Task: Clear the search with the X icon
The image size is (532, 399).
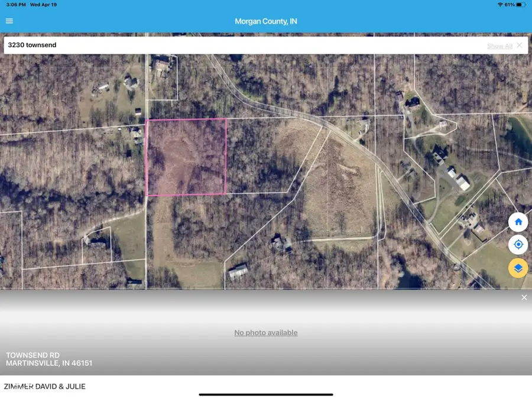Action: (x=520, y=45)
